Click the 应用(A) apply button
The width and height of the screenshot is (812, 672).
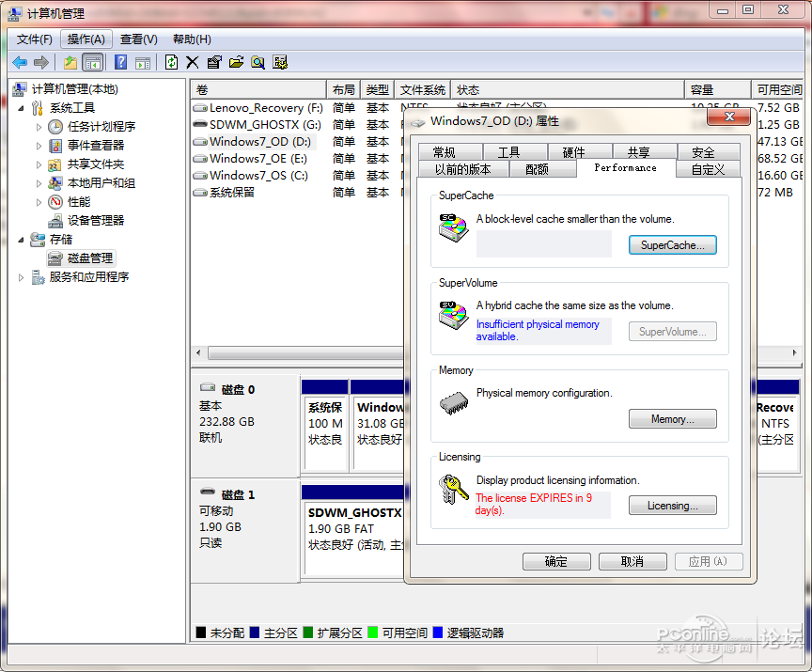click(x=709, y=561)
